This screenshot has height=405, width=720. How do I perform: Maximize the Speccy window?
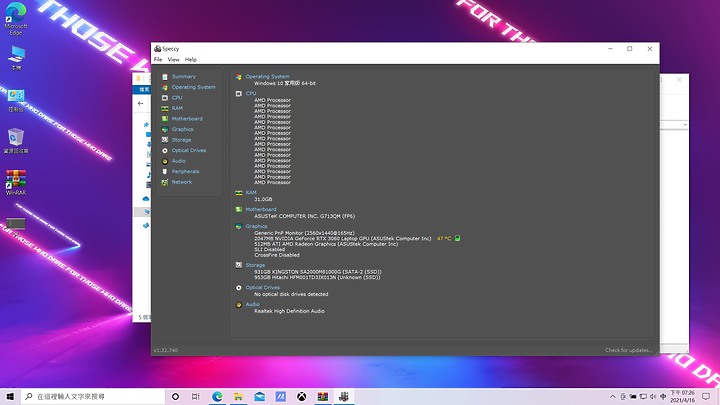(x=630, y=49)
